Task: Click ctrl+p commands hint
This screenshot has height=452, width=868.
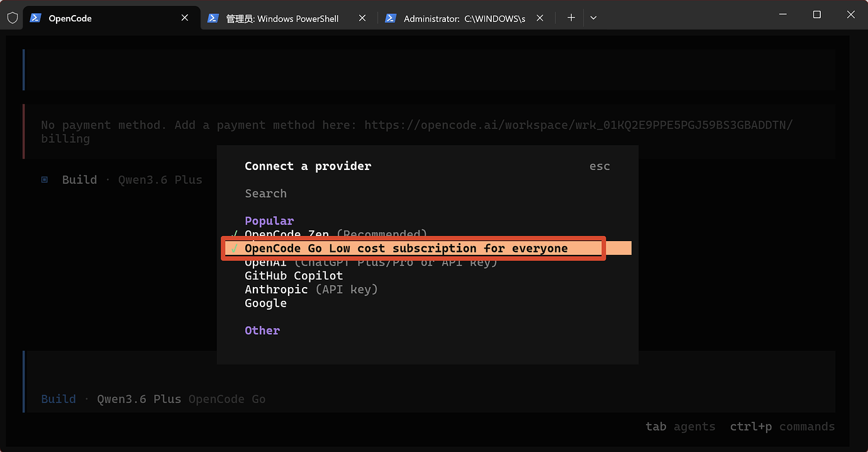Action: point(782,426)
